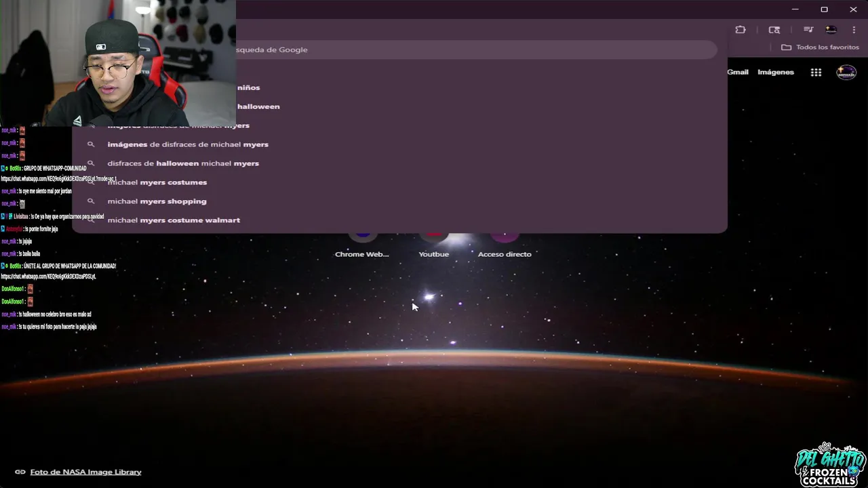868x488 pixels.
Task: Maximize the Chrome window
Action: (824, 9)
